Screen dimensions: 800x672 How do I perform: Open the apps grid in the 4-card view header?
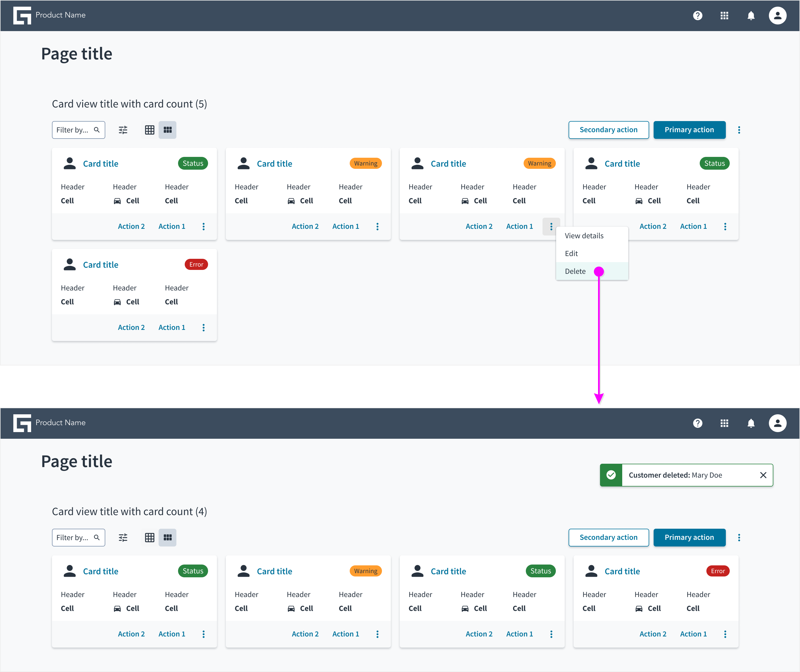[724, 423]
